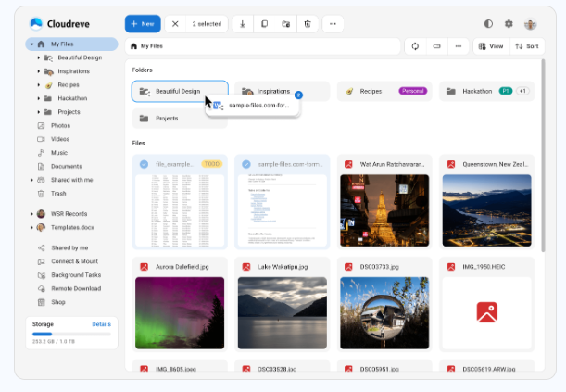Click the move-to-folder icon in the toolbar
Image resolution: width=566 pixels, height=392 pixels.
(x=285, y=24)
